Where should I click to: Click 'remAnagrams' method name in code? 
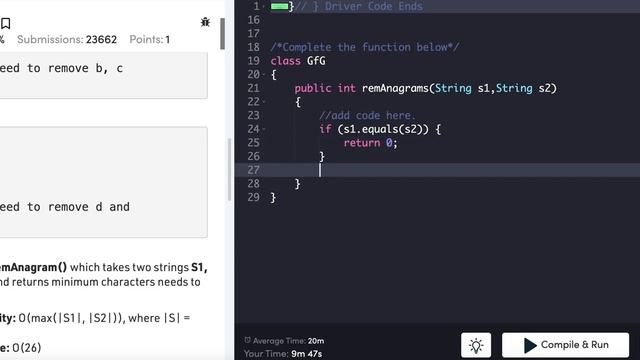(395, 89)
